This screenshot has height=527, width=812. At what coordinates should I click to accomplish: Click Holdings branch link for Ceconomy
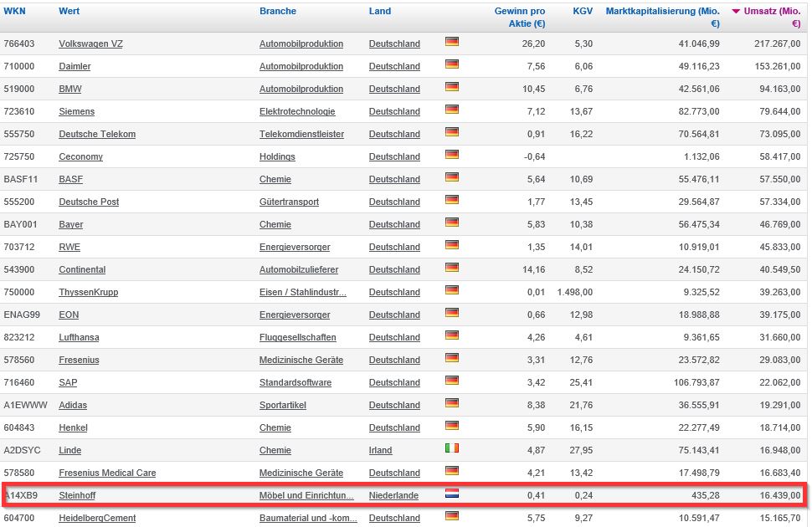tap(277, 157)
